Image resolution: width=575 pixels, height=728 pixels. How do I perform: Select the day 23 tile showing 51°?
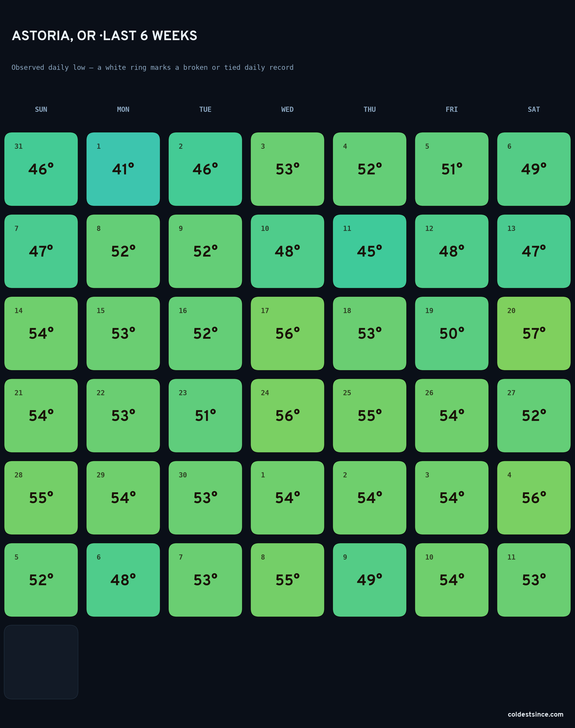[x=205, y=416]
